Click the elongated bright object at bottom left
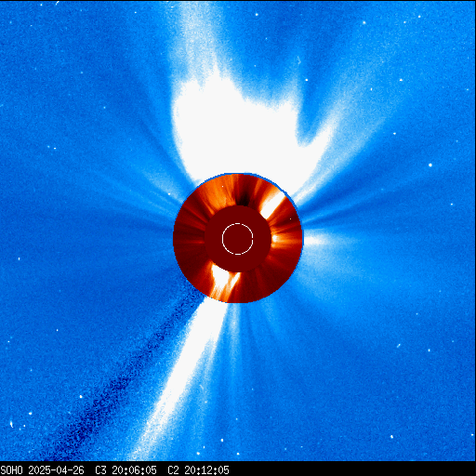 point(11,424)
